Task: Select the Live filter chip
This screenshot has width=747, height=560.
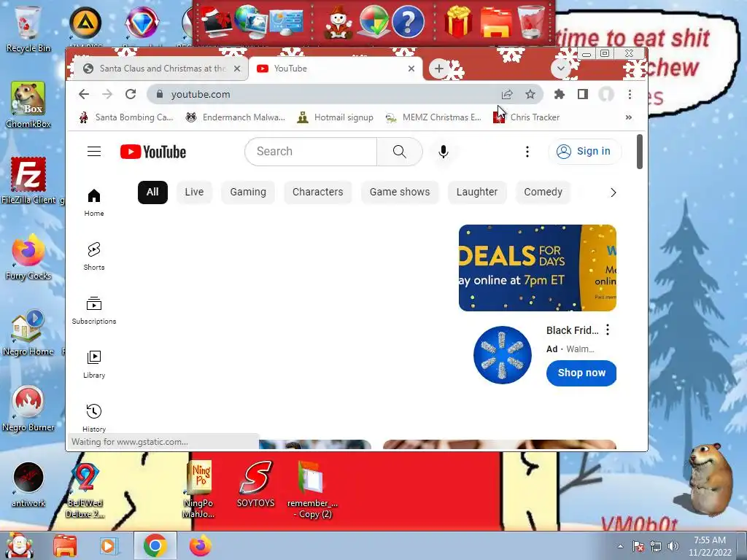Action: click(x=194, y=192)
